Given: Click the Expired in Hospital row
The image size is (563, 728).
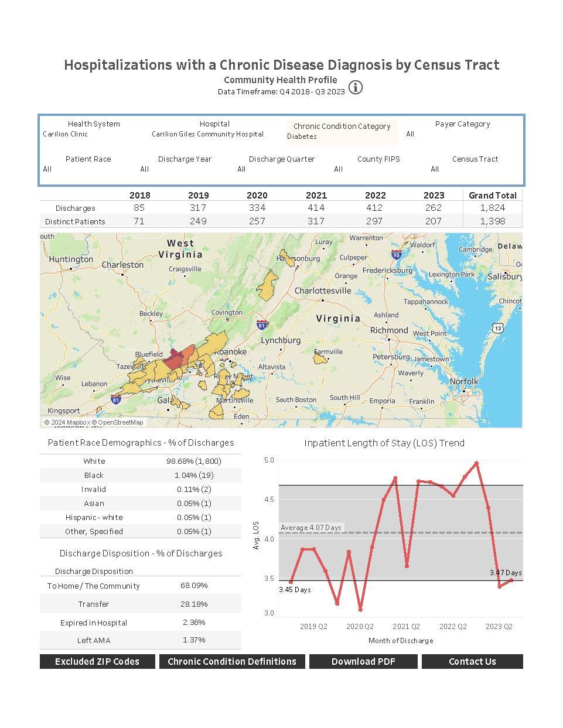Looking at the screenshot, I should (x=141, y=623).
